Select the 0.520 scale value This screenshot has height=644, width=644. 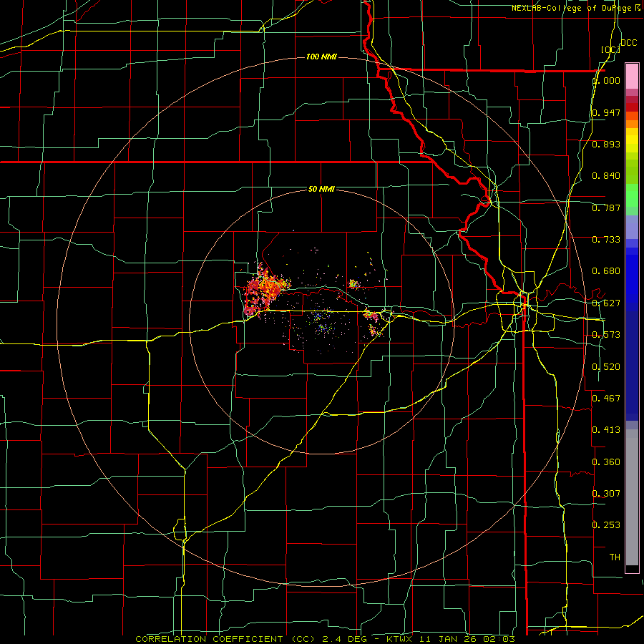click(x=606, y=367)
